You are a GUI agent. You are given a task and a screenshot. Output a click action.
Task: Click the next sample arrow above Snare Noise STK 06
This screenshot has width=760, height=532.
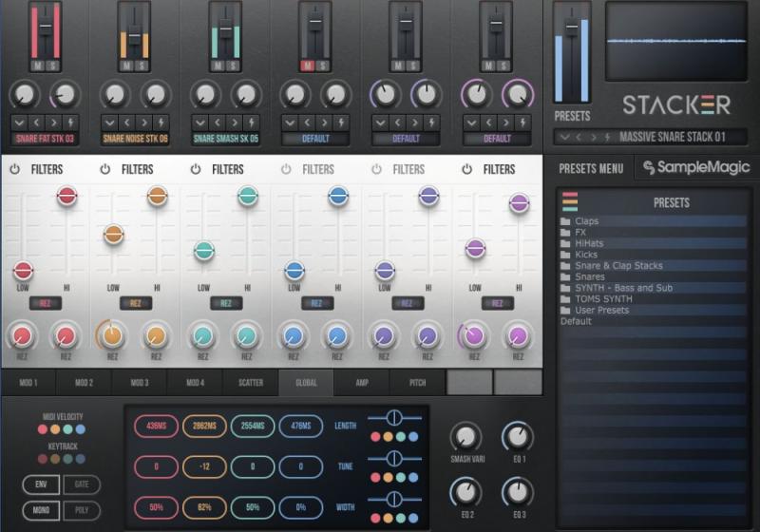[143, 123]
